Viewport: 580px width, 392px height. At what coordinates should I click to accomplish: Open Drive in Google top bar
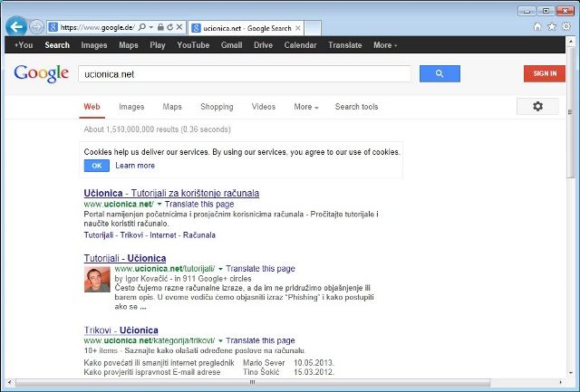click(x=263, y=45)
